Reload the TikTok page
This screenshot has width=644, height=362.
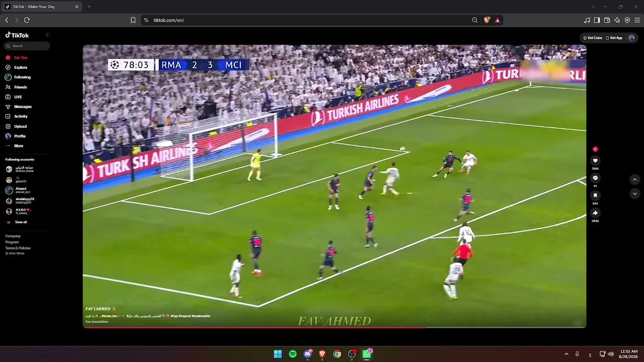pos(27,20)
